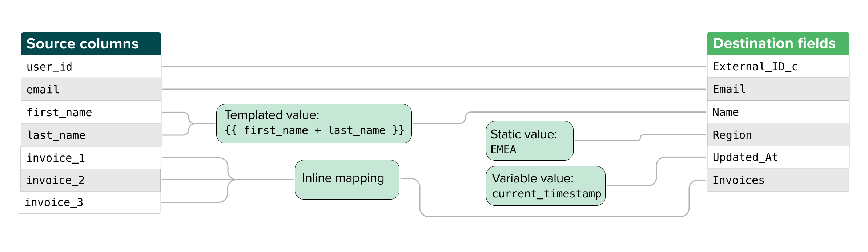The image size is (868, 252).
Task: Click the Source columns header
Action: click(91, 44)
